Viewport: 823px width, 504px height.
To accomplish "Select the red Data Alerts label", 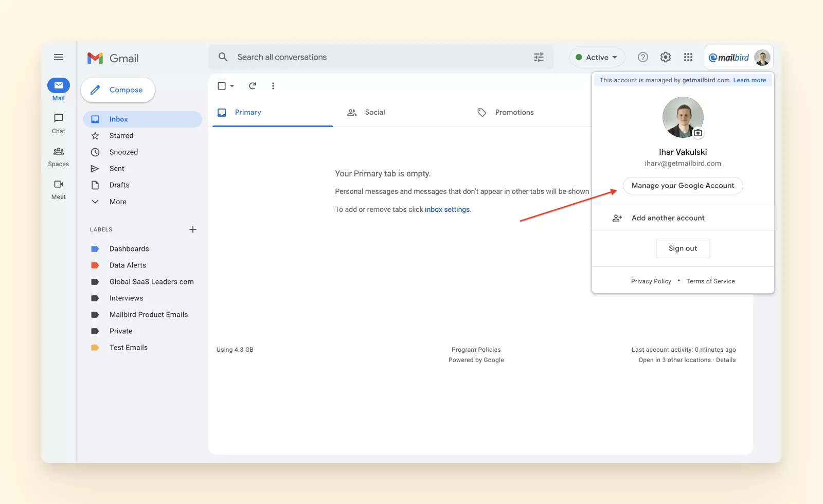I will [x=128, y=265].
